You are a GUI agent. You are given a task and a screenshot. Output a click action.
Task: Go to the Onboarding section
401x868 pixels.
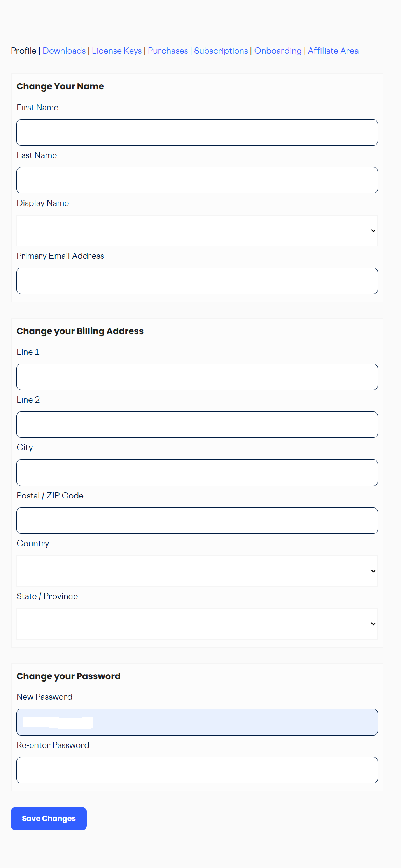278,51
